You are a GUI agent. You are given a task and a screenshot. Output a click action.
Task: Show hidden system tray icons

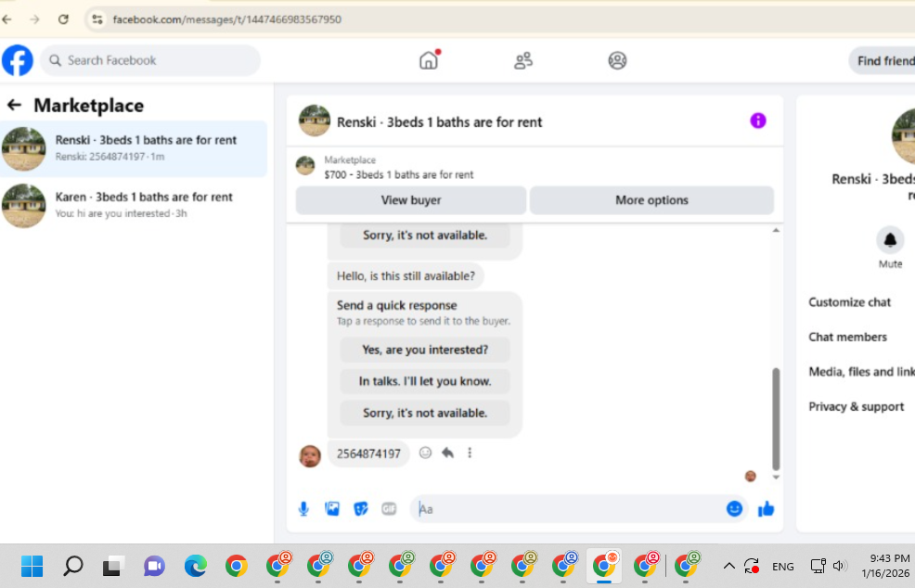[x=728, y=566]
